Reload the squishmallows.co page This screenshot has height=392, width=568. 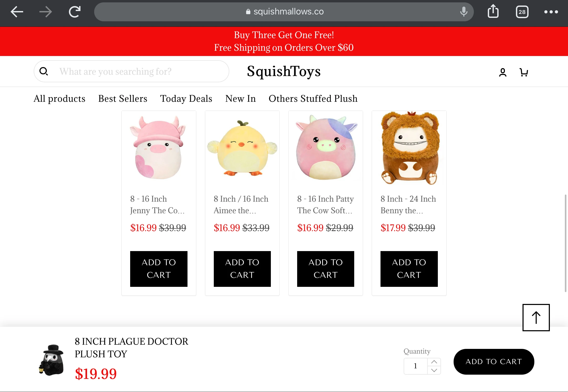pos(75,12)
